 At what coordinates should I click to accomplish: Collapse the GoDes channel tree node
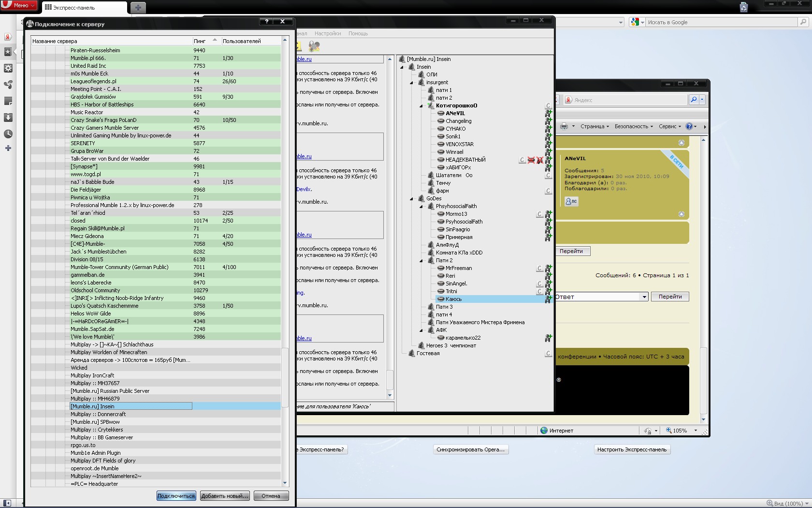(412, 198)
